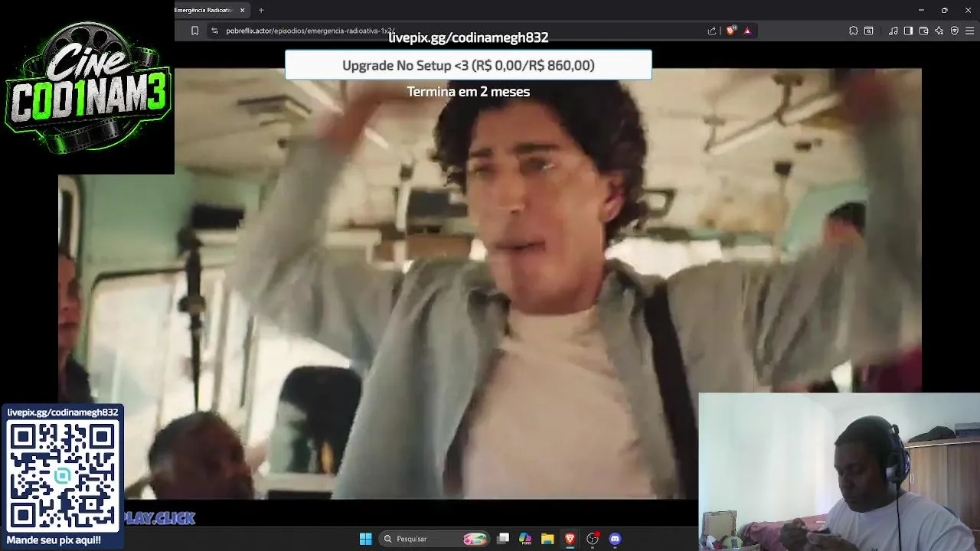Click "Mande seu pix aqui!!" text
The height and width of the screenshot is (551, 980).
tap(54, 540)
